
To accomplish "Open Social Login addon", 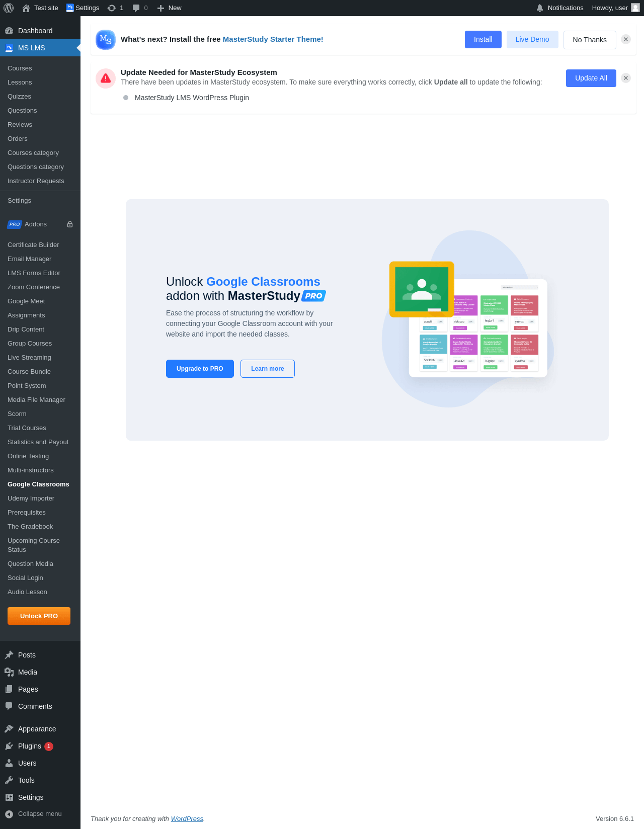I will coord(25,578).
